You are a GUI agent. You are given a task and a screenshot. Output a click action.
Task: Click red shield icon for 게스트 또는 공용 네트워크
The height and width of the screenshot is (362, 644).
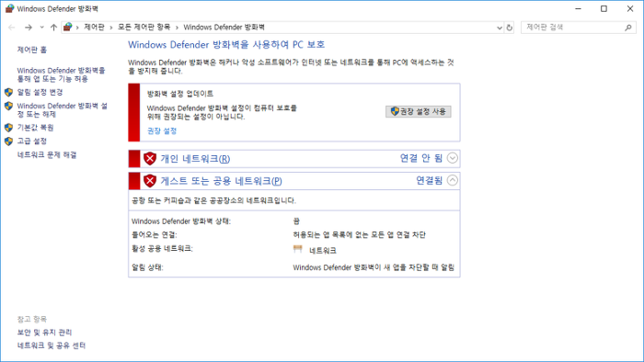[150, 180]
